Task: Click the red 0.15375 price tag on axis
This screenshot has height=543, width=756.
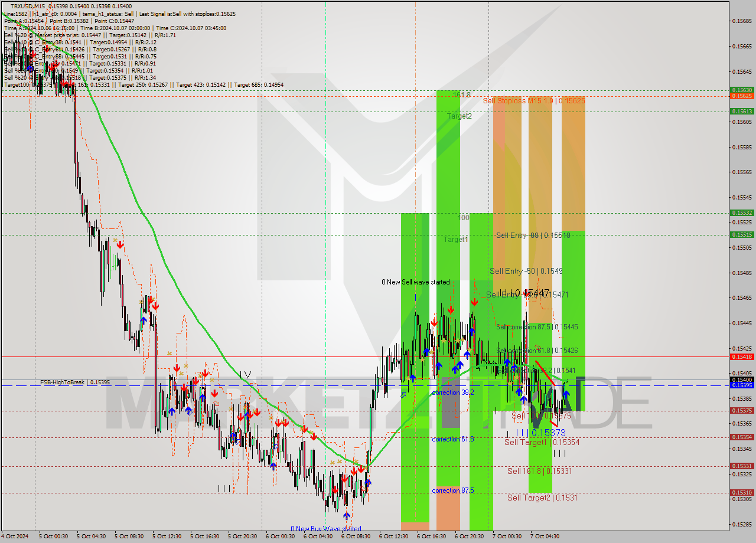Action: click(x=742, y=410)
